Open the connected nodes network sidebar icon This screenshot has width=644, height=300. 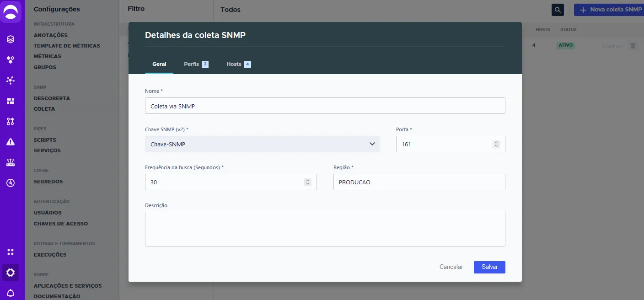(11, 80)
